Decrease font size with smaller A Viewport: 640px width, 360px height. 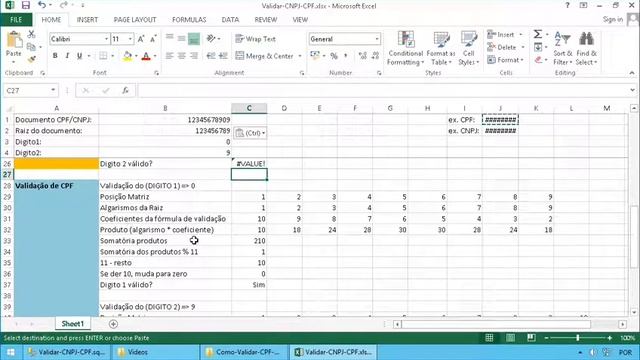[153, 39]
